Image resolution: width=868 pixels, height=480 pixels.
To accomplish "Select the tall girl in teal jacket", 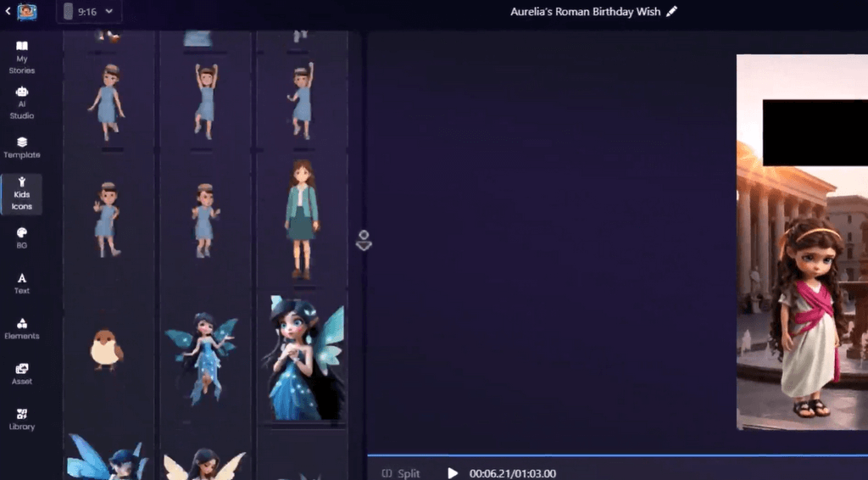I will [302, 220].
